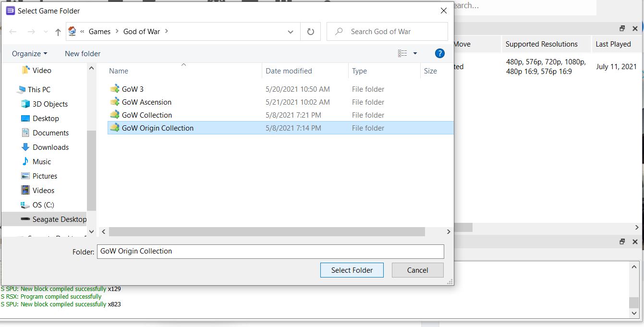Viewport: 644px width, 327px height.
Task: Select the Music library icon
Action: coord(25,162)
